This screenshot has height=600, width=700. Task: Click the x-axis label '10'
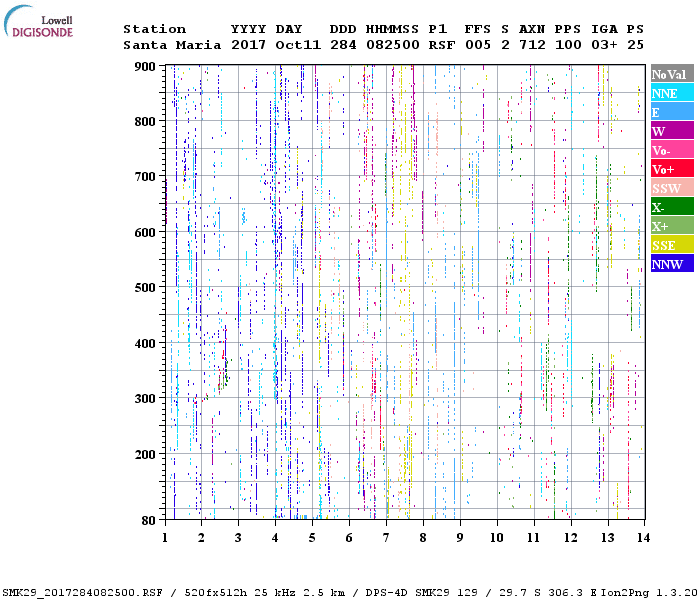click(497, 538)
